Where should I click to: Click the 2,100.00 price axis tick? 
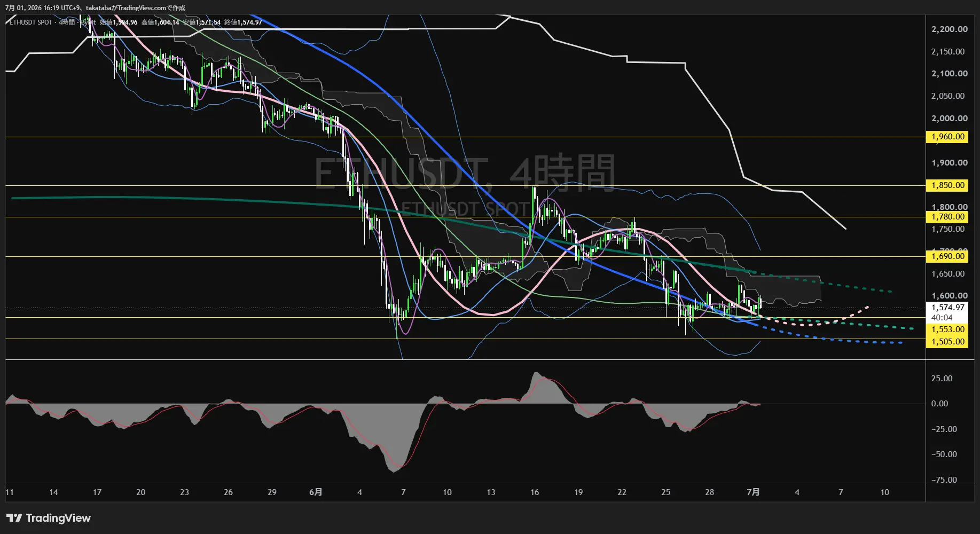949,74
